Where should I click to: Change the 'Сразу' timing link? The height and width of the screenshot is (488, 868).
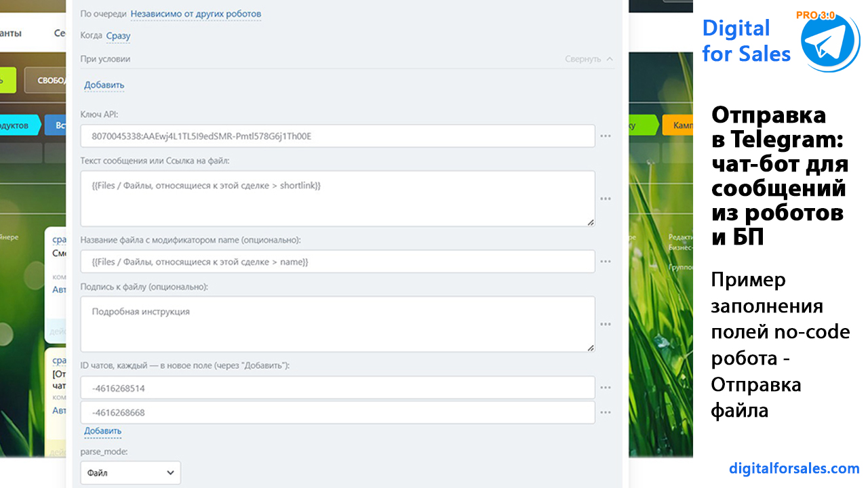[x=119, y=35]
